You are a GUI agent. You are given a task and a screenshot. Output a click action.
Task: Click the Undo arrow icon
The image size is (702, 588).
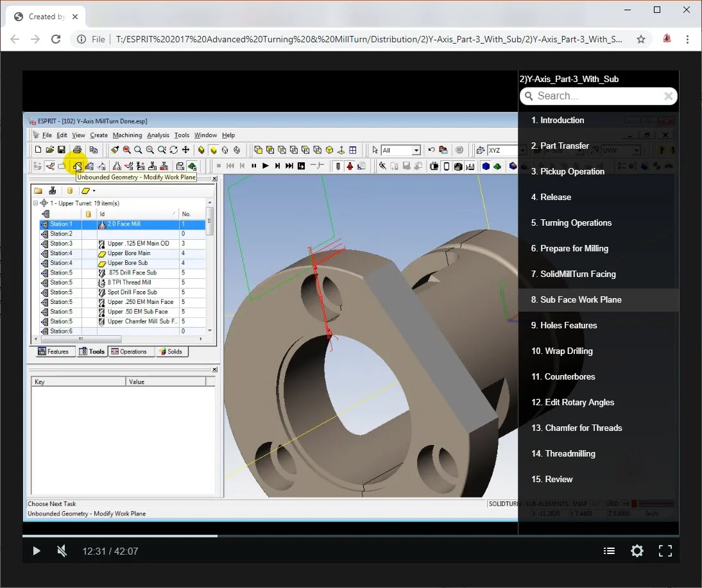(x=431, y=150)
